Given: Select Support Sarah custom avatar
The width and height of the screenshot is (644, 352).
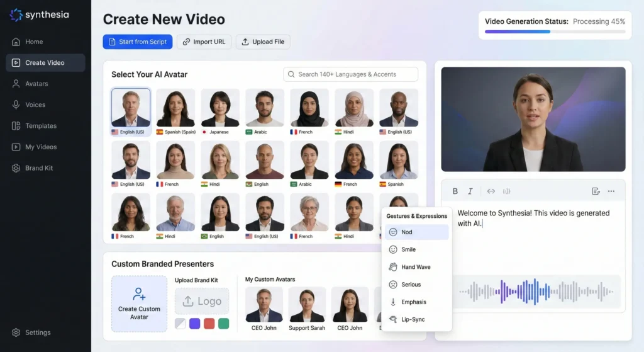Looking at the screenshot, I should pos(307,309).
